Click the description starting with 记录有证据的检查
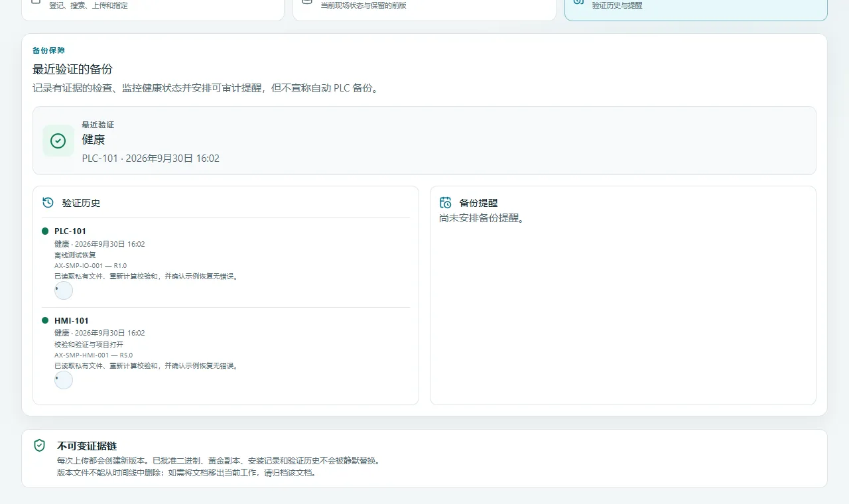The height and width of the screenshot is (504, 849). (x=207, y=88)
